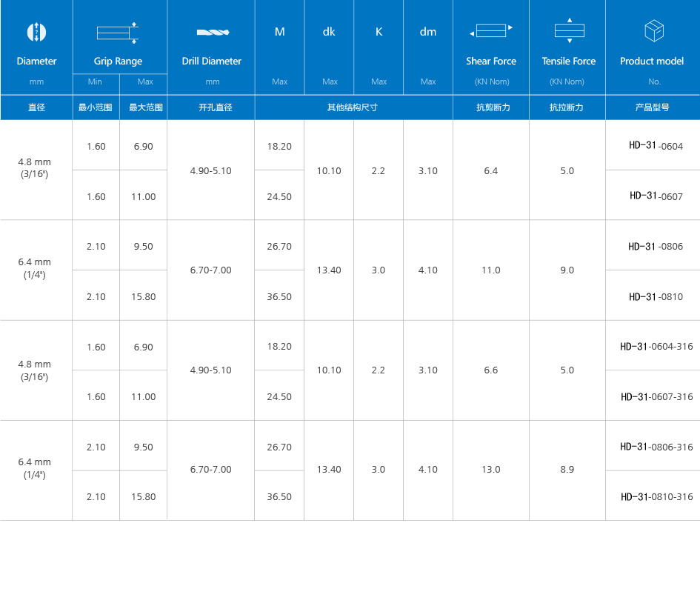Click the Shear Force arrows icon
Viewport: 700px width, 606px height.
[x=491, y=30]
